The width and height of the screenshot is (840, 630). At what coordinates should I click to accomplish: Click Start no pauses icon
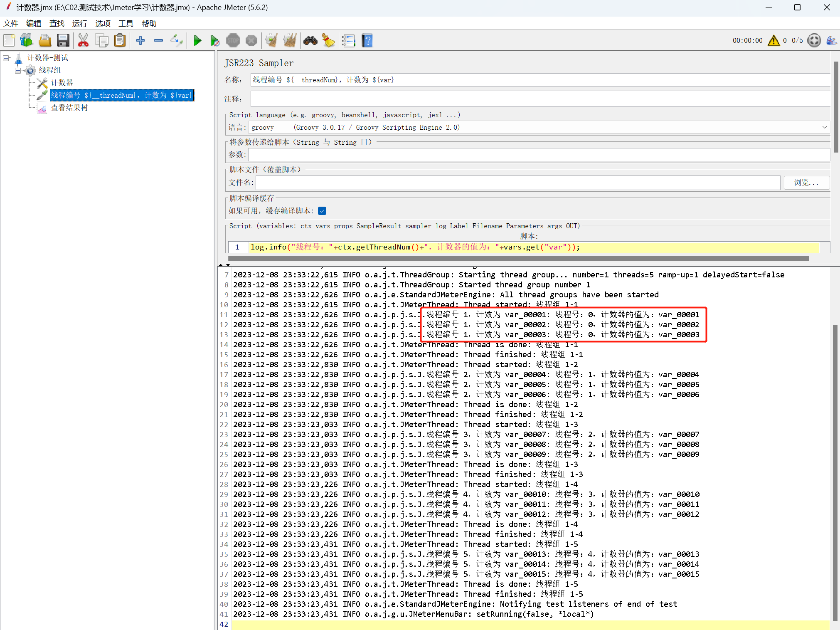[214, 41]
